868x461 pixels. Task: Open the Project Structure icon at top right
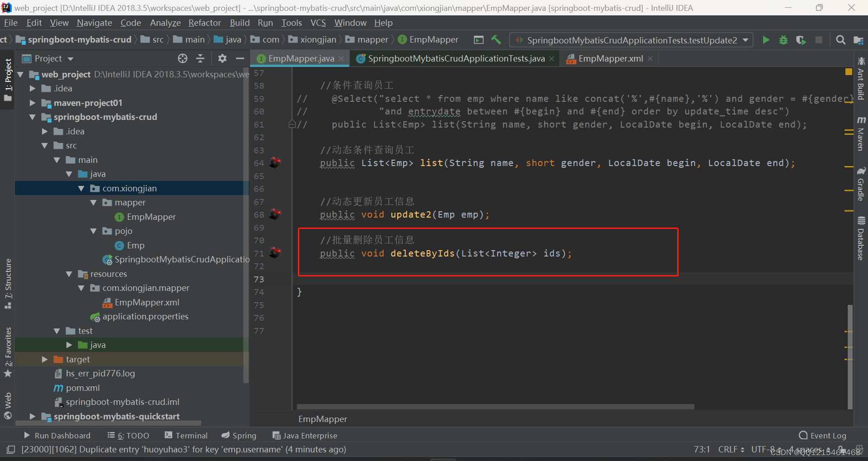point(858,40)
